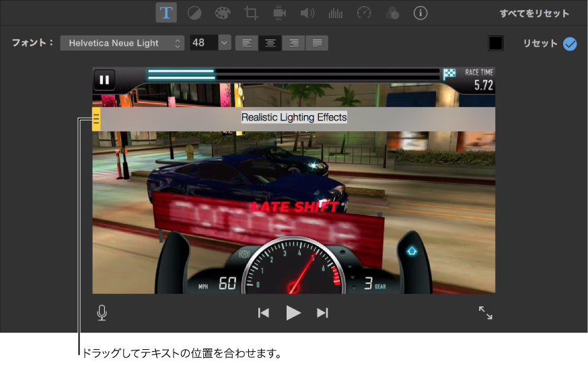
Task: Open the clip filter and audio effects
Action: [392, 13]
